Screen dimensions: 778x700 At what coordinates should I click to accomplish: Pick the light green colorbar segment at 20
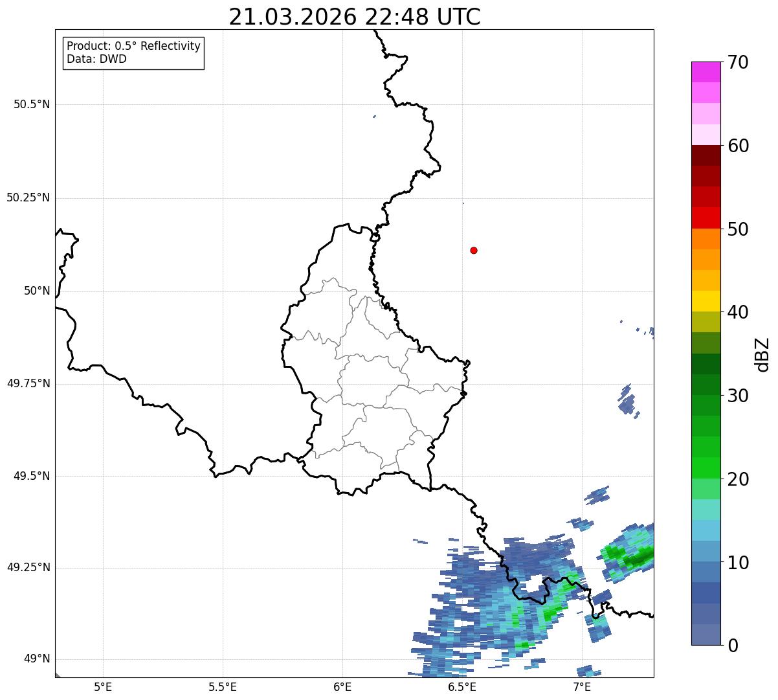[706, 489]
